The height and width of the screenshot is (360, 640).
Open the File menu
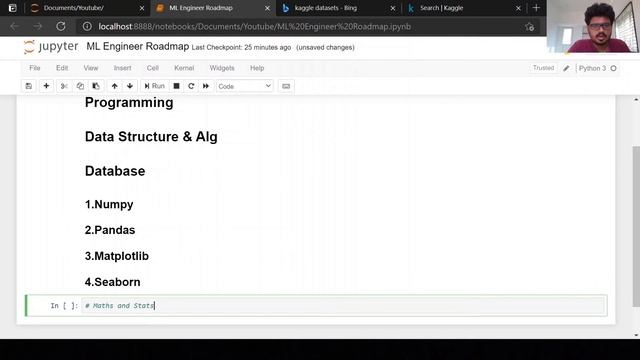coord(35,68)
